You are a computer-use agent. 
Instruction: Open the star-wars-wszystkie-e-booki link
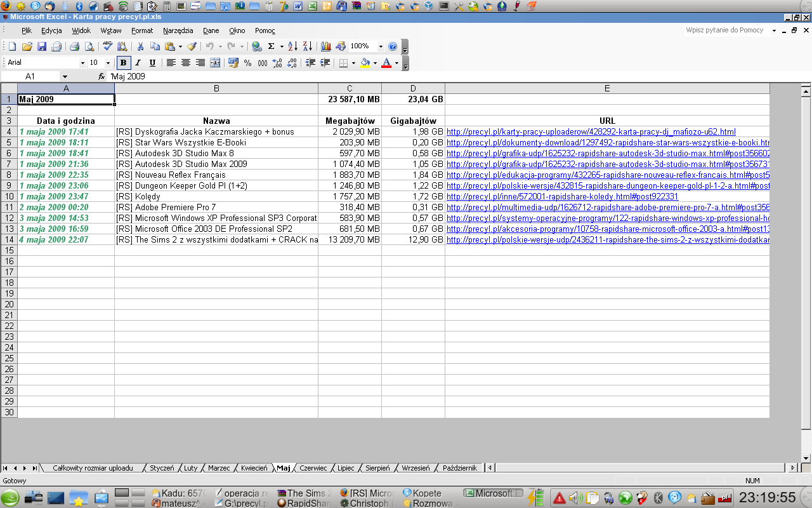coord(608,142)
